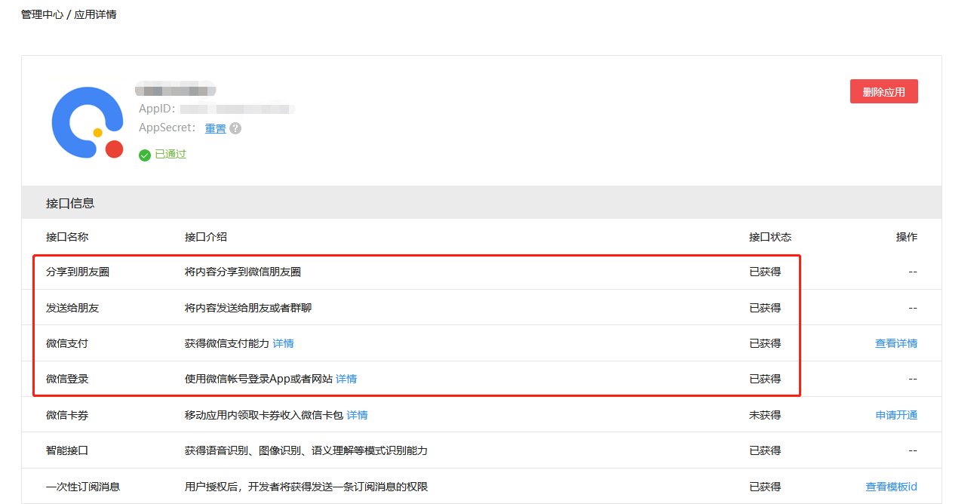Click the red 删除应用 button

point(883,91)
